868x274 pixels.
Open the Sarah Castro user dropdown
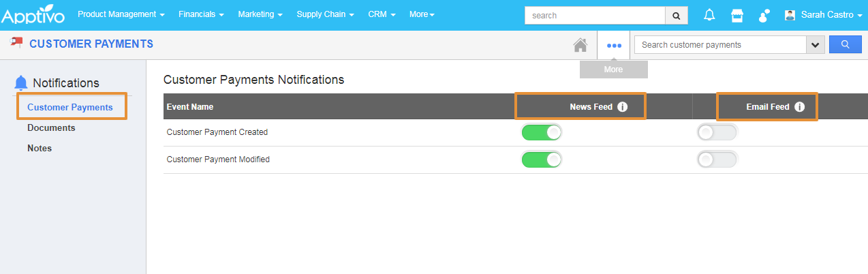(824, 15)
